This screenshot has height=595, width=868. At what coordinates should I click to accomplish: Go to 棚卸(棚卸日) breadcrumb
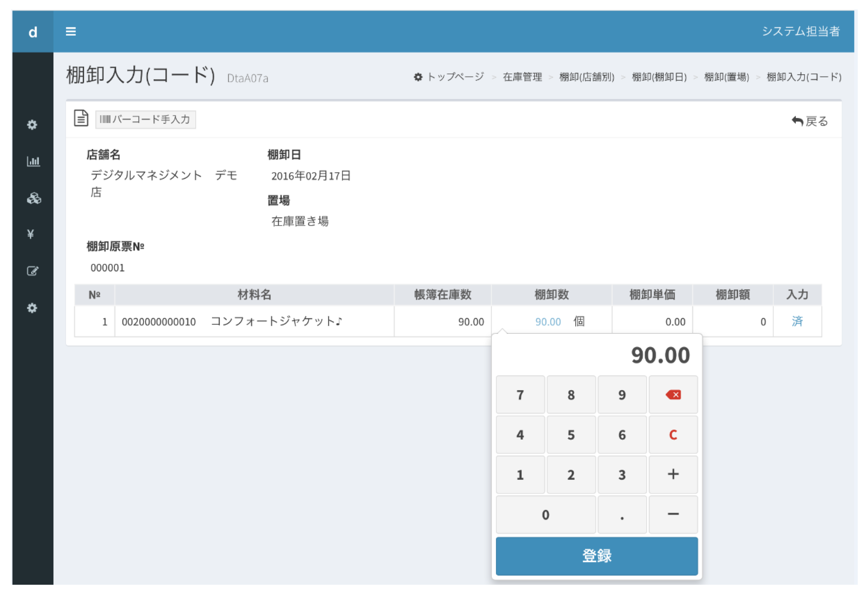click(x=659, y=77)
